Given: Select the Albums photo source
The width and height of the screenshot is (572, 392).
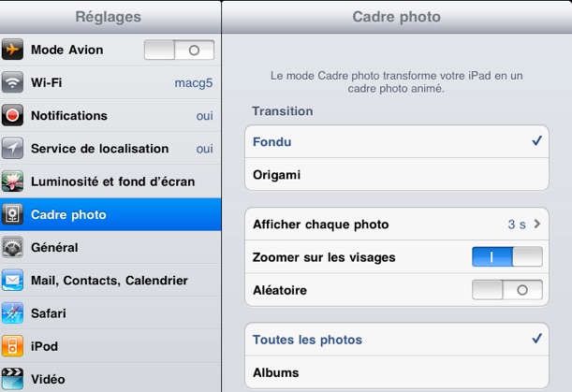Looking at the screenshot, I should [x=397, y=372].
